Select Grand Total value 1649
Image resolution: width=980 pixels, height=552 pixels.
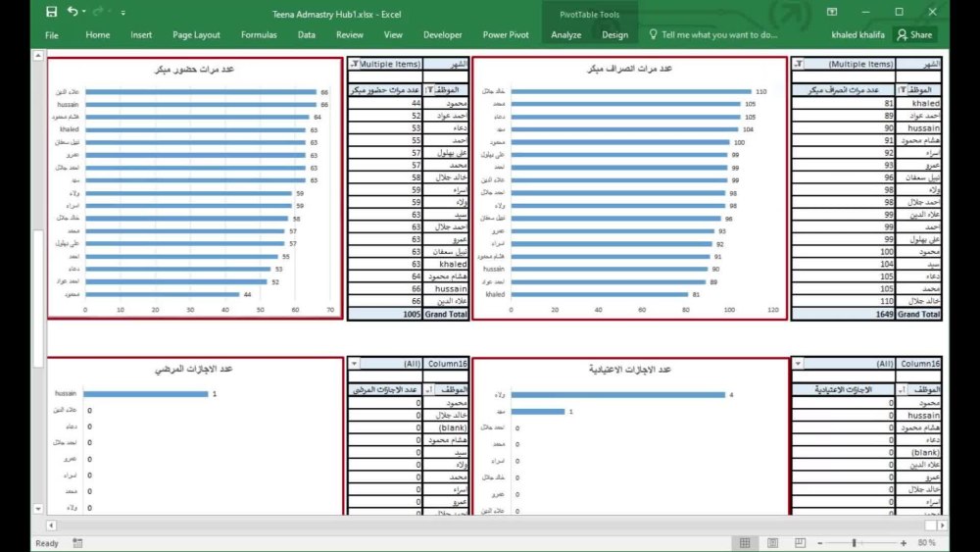[x=843, y=314]
